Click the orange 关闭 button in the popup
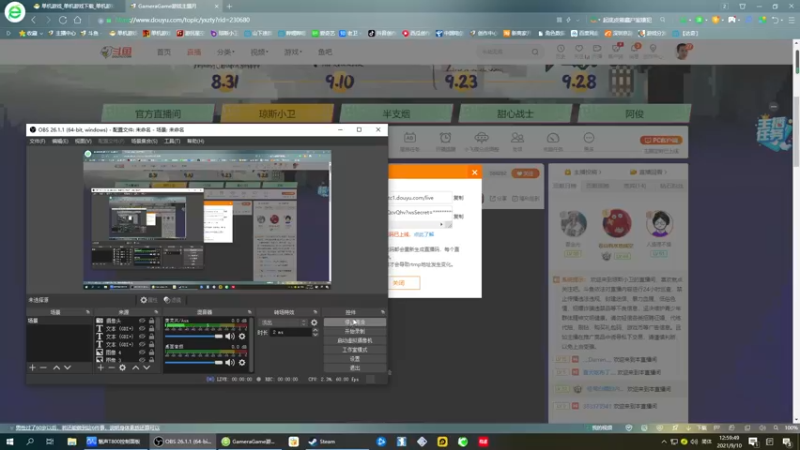 (404, 283)
